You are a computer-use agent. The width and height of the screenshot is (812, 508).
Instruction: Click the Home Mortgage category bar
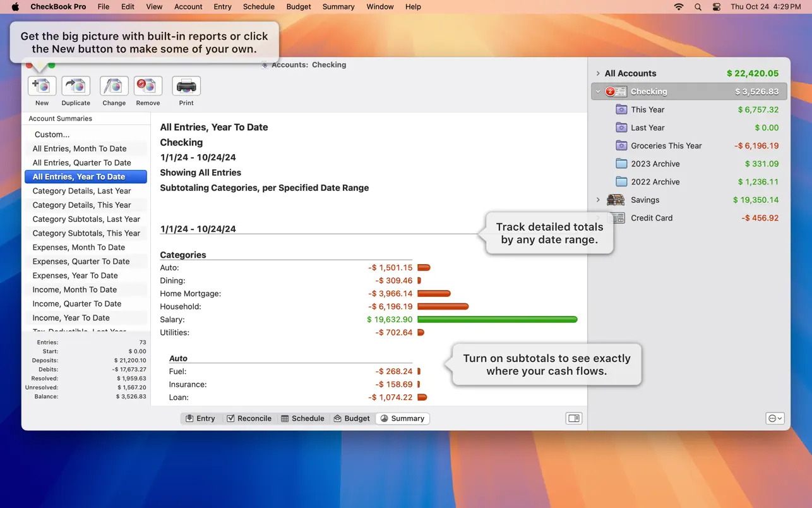point(434,293)
